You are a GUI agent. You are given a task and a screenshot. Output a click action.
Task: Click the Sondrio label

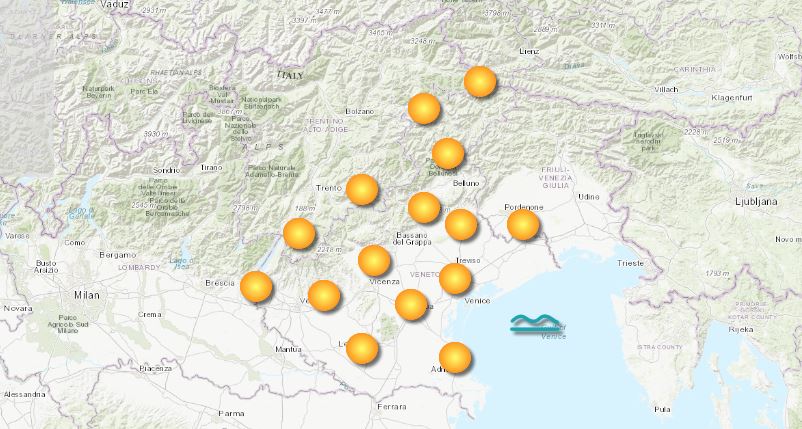point(167,170)
